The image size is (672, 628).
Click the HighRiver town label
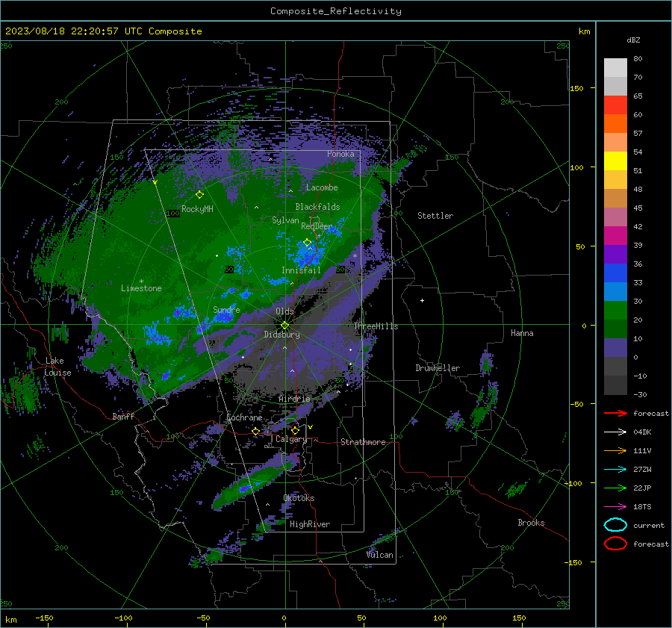point(310,524)
